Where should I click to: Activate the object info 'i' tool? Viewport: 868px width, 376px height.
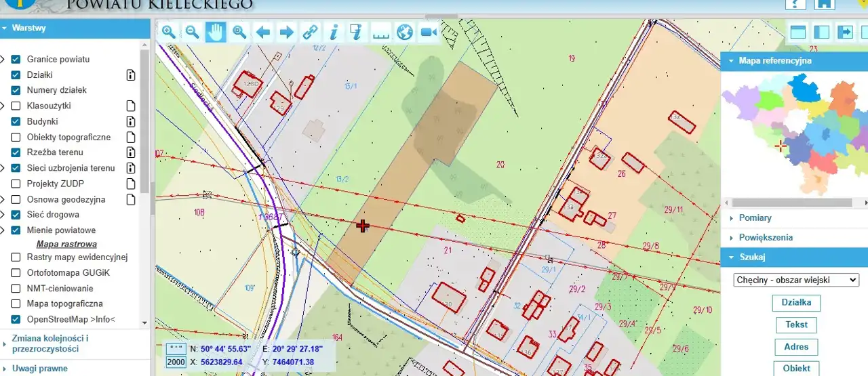334,32
